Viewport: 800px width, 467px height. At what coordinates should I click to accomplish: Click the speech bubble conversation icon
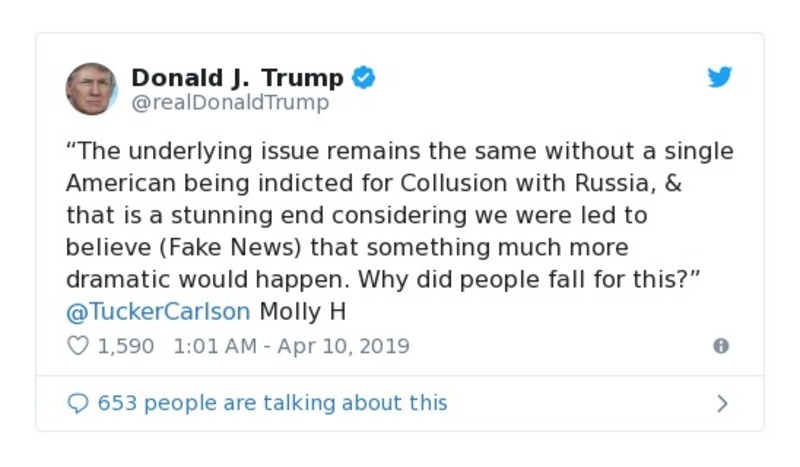[77, 403]
